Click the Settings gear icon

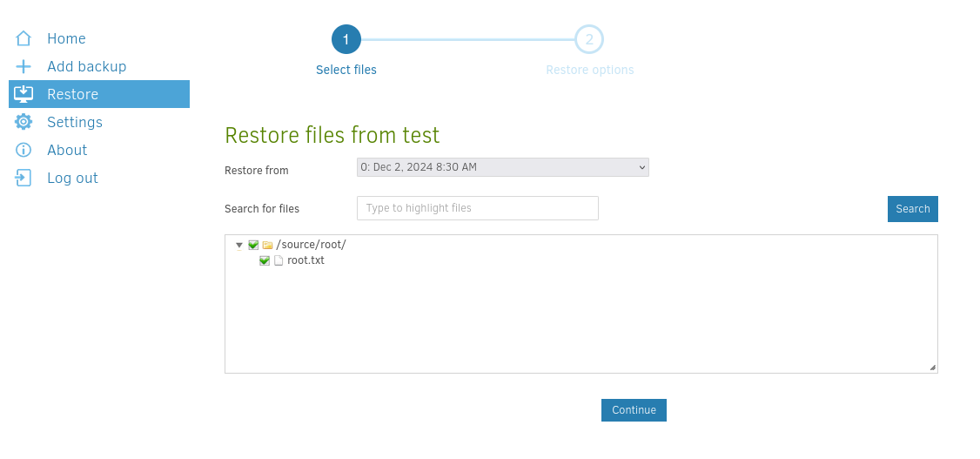pos(23,122)
